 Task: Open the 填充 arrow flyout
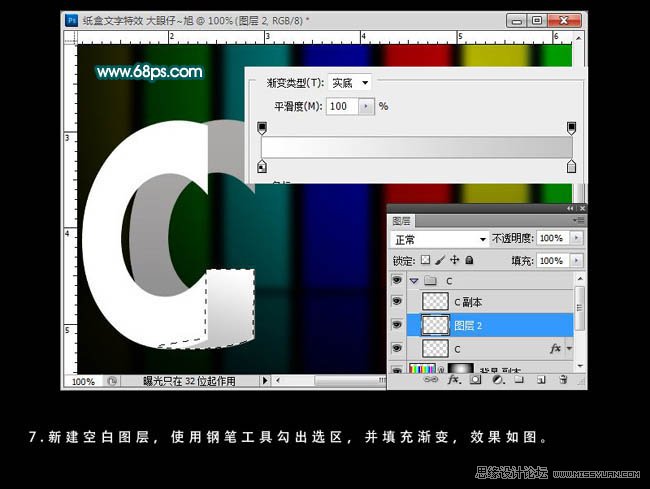[x=576, y=261]
